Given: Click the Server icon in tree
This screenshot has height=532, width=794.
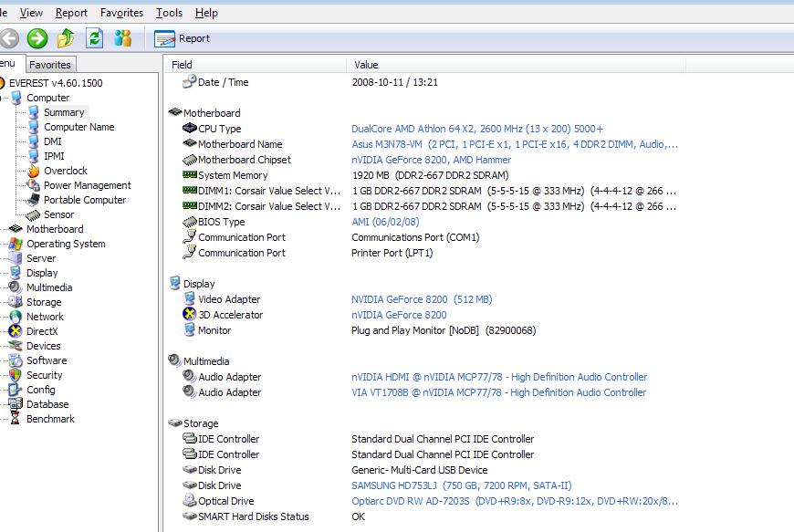Looking at the screenshot, I should pyautogui.click(x=16, y=258).
